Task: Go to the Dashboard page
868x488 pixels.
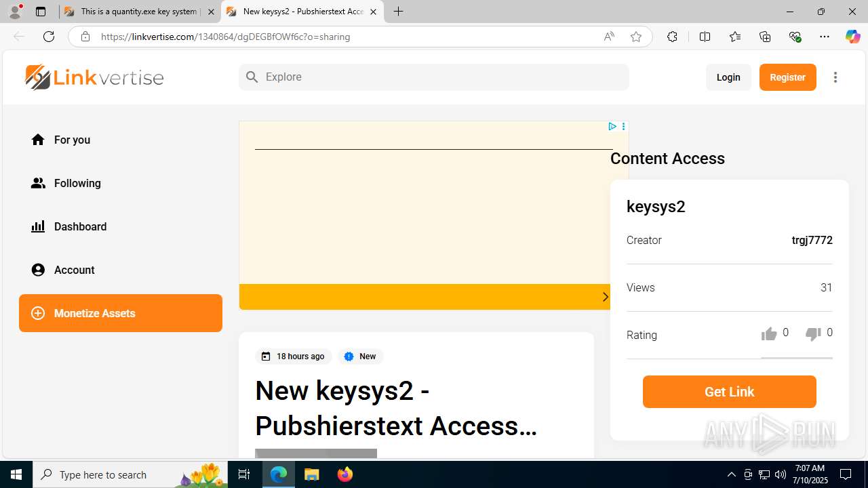Action: click(80, 226)
